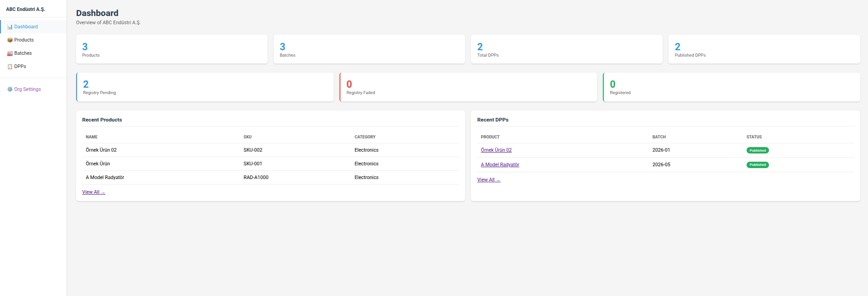Open the Batches sidebar item
Image resolution: width=868 pixels, height=296 pixels.
pos(33,53)
